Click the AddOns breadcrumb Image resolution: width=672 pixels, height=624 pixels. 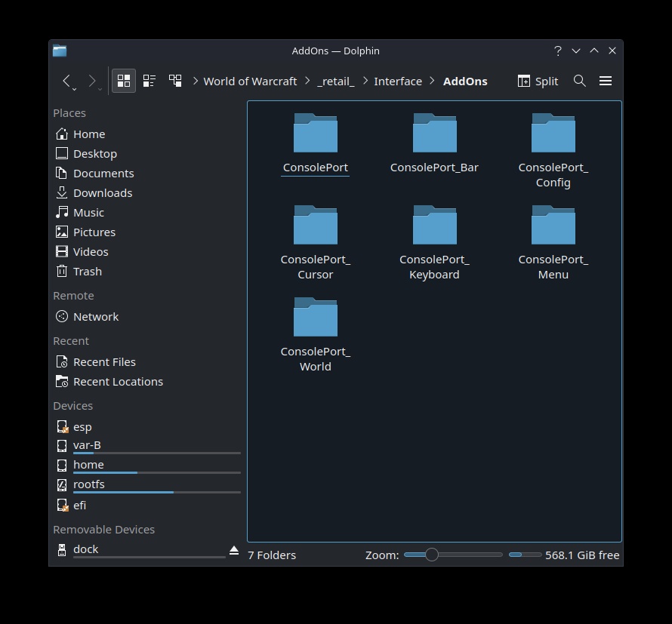[465, 81]
